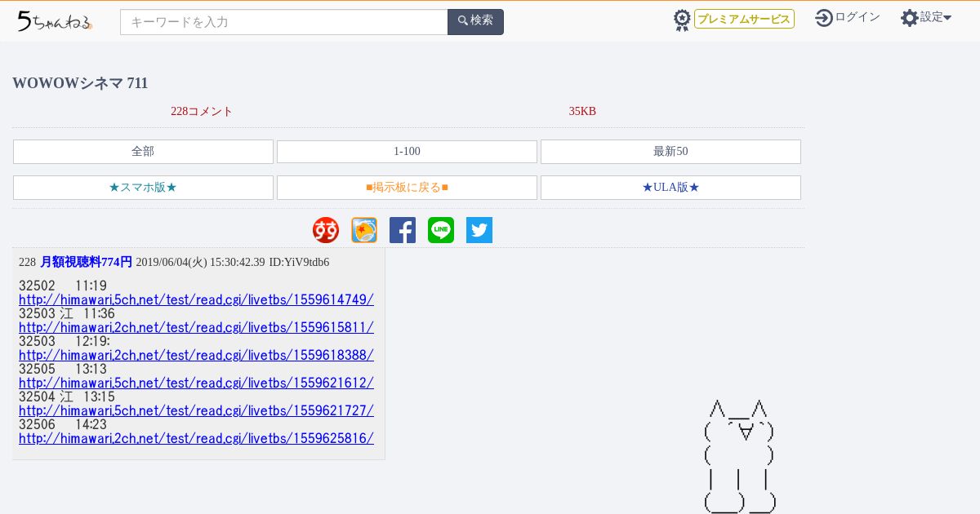
Task: Click post number 228
Action: coord(27,262)
